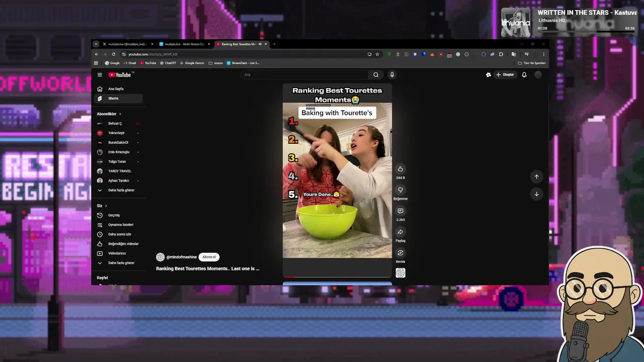Click the Abone ol subscribe button
This screenshot has height=362, width=644.
coord(209,257)
